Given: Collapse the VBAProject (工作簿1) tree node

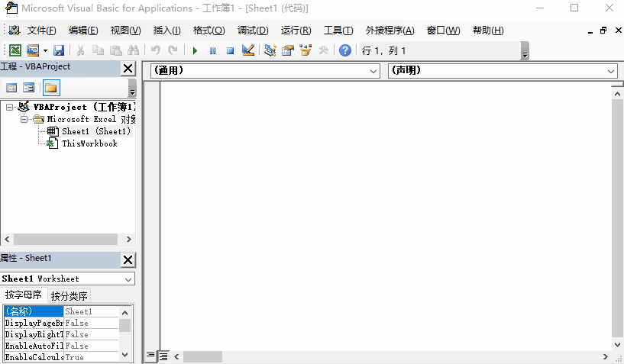Looking at the screenshot, I should (x=9, y=107).
